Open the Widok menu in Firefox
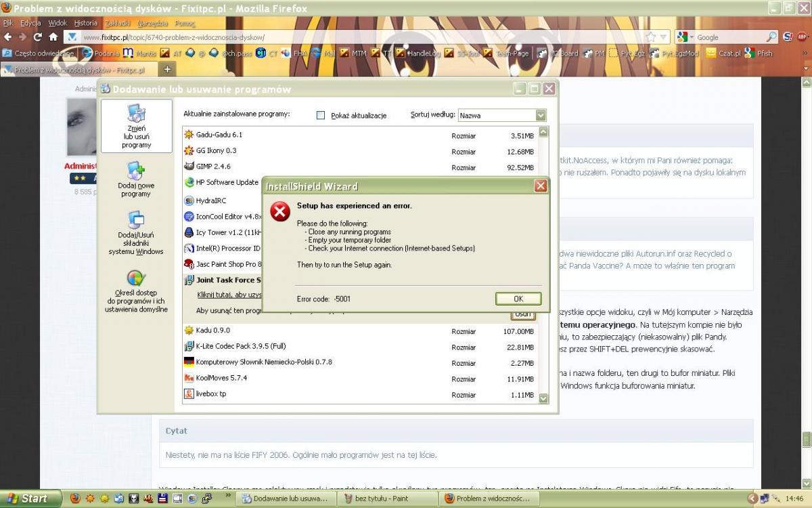This screenshot has width=812, height=508. pos(58,23)
